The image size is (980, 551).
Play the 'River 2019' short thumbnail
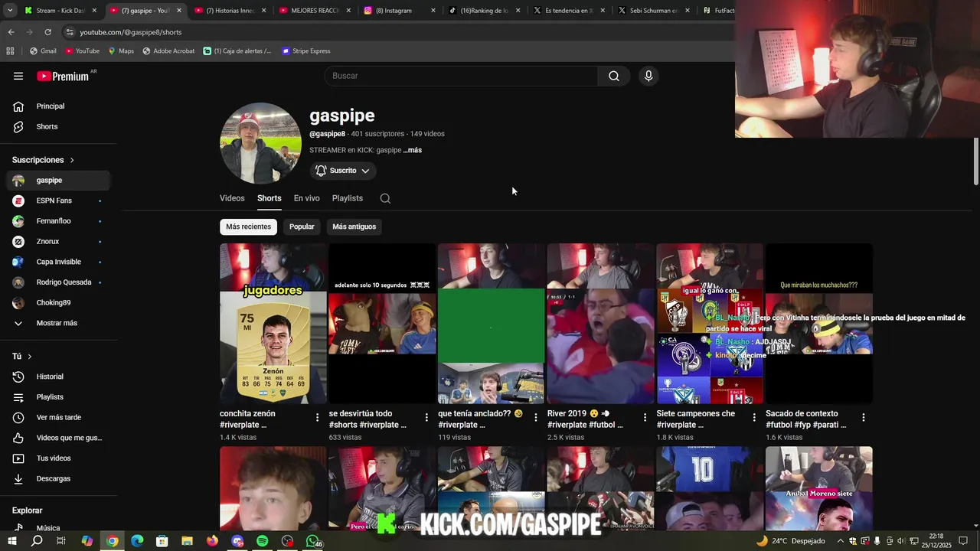point(601,323)
